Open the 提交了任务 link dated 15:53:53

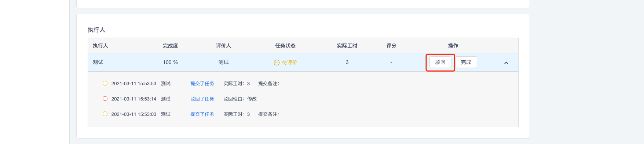(202, 84)
